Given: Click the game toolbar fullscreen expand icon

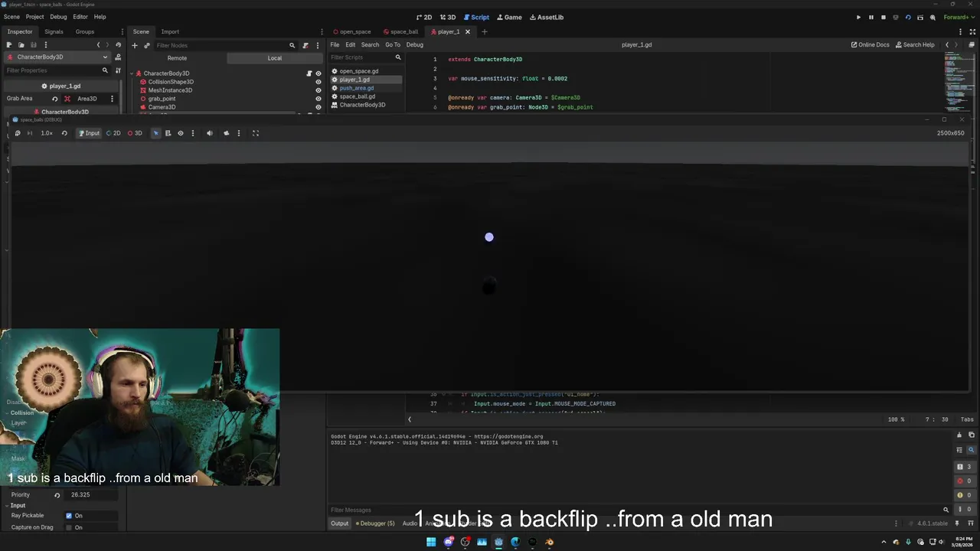Looking at the screenshot, I should (256, 133).
